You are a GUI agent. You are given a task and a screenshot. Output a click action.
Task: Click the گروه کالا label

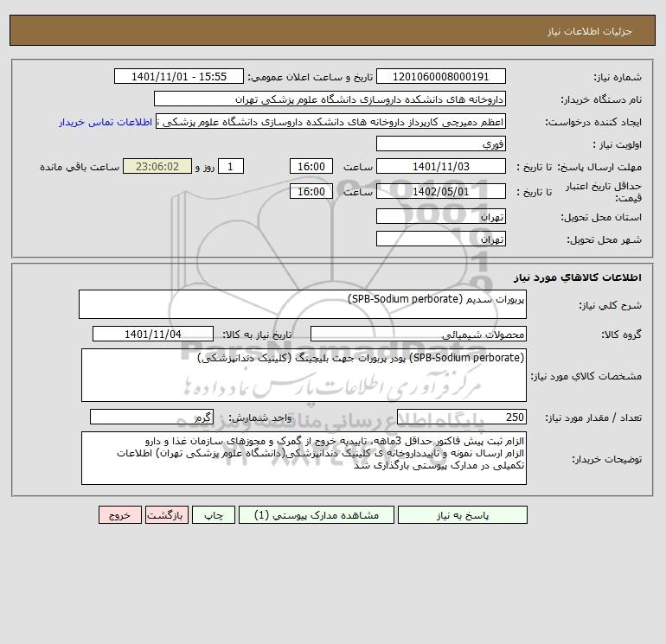[x=621, y=335]
